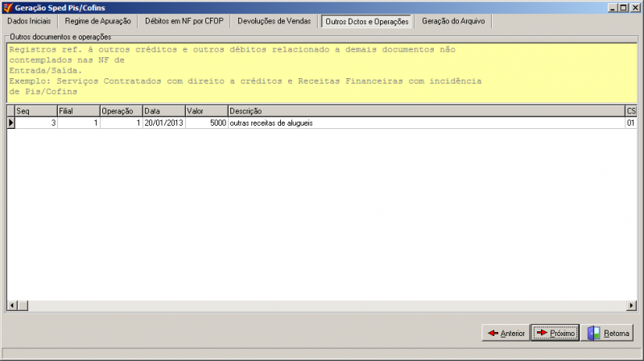This screenshot has height=361, width=644.
Task: Click the Operação column header
Action: point(122,111)
